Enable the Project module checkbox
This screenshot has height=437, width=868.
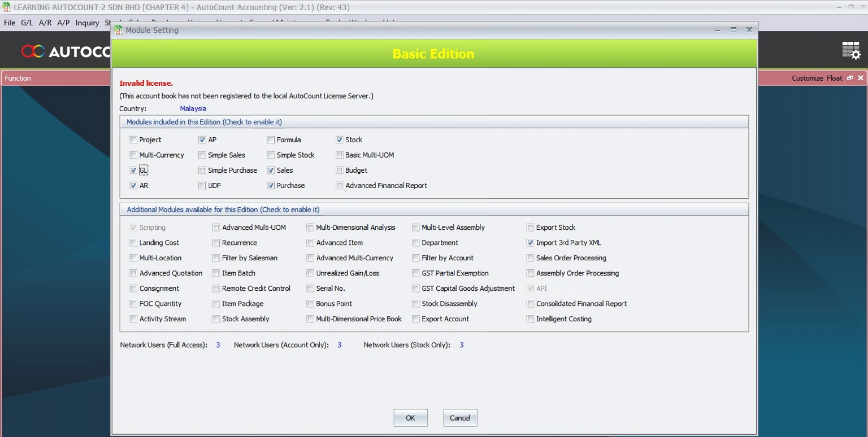point(133,139)
